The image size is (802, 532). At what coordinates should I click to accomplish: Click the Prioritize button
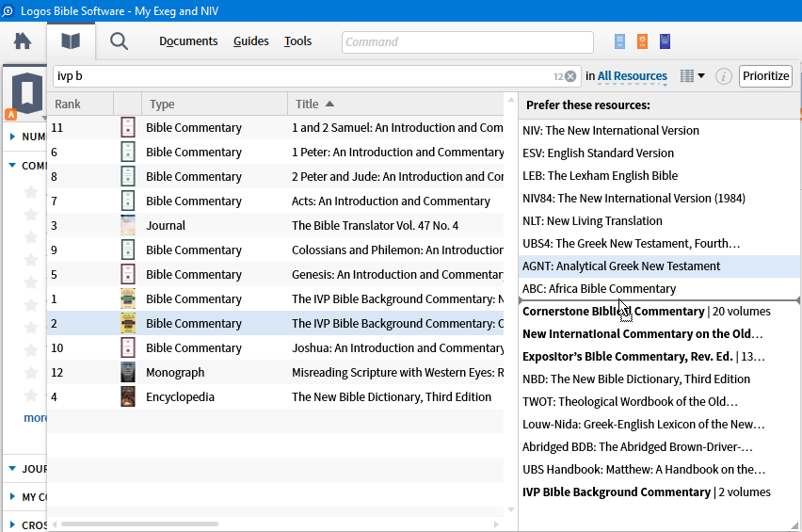click(x=765, y=76)
